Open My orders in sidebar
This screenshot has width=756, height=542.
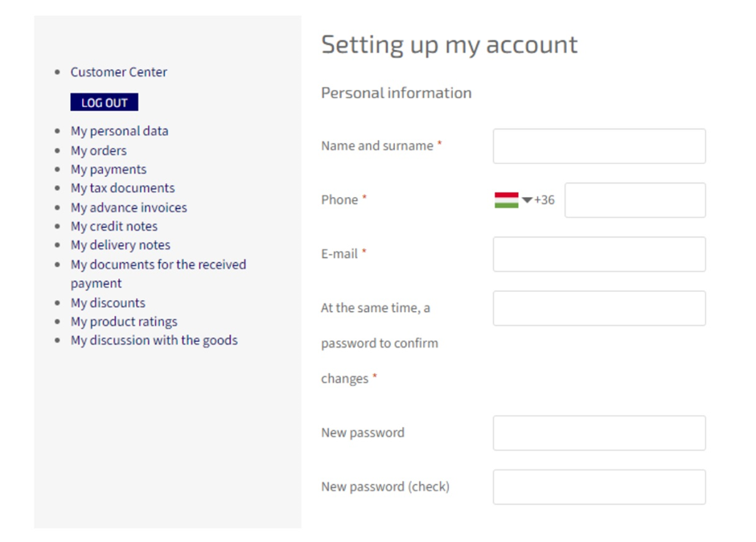click(x=99, y=150)
